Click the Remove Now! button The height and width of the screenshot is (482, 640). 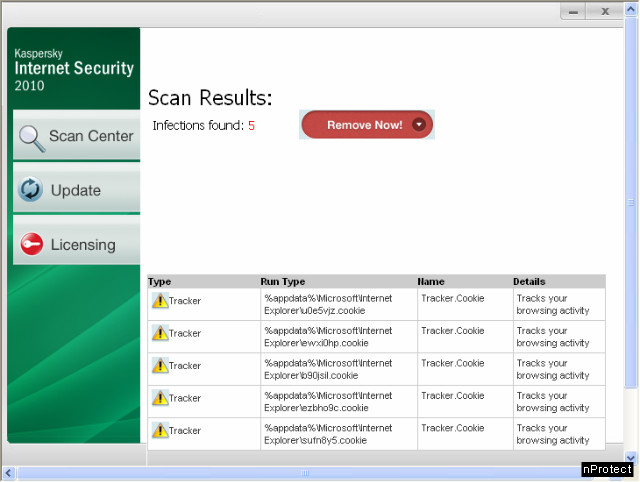pyautogui.click(x=367, y=124)
